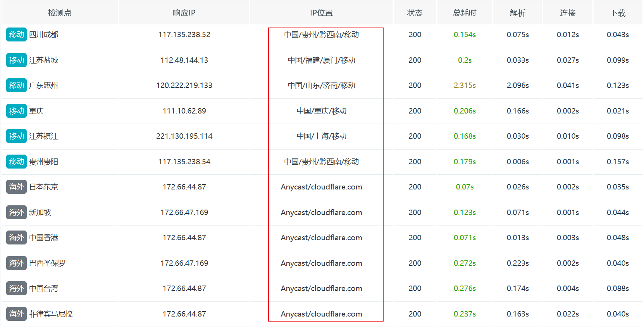Click the 响应IP column header
Viewport: 644px width, 327px height.
[x=184, y=13]
